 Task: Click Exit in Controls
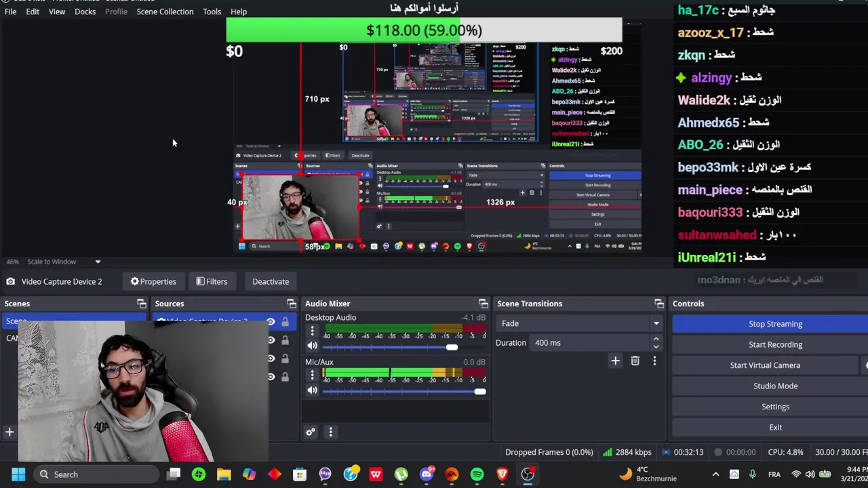click(x=775, y=428)
